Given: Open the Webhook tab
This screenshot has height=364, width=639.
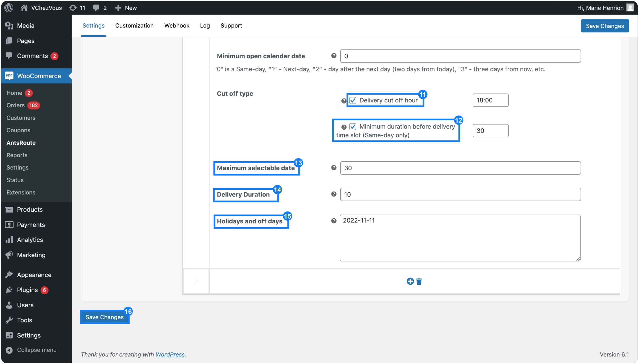Looking at the screenshot, I should (177, 25).
